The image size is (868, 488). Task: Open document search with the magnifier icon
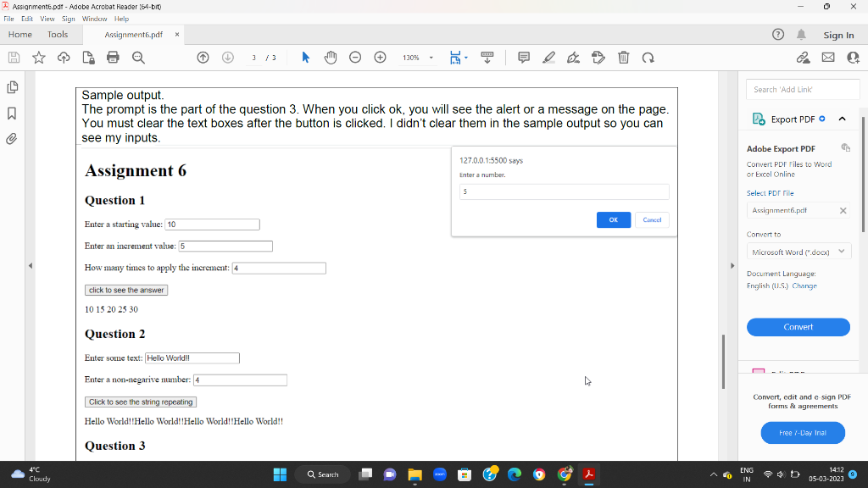pos(138,57)
